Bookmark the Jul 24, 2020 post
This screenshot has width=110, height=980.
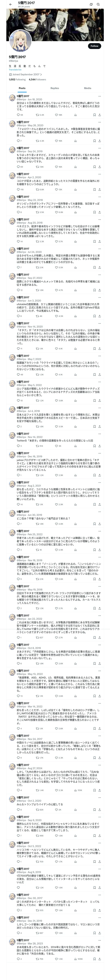[95, 267]
